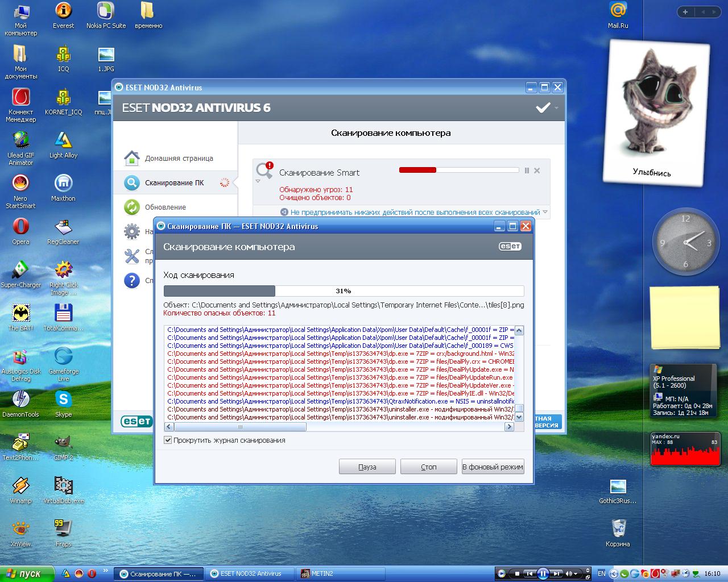Stop scanning with the Стоп button
728x582 pixels.
428,467
